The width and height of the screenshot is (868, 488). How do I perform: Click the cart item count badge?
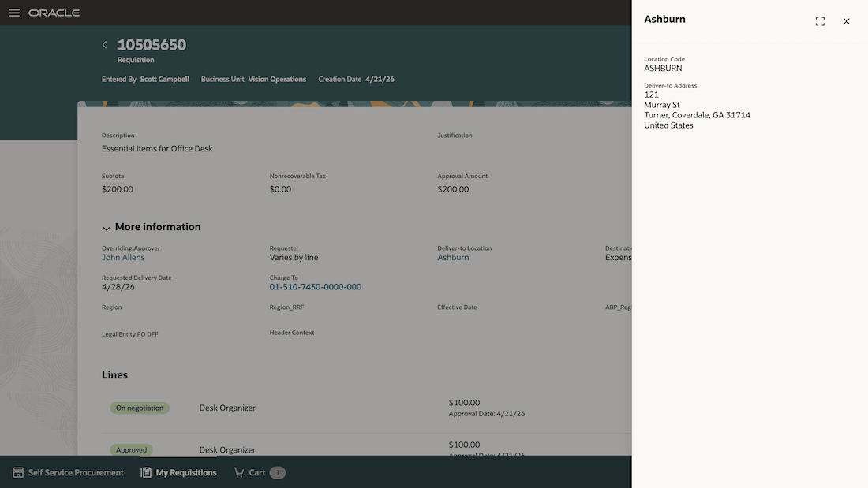click(x=277, y=472)
